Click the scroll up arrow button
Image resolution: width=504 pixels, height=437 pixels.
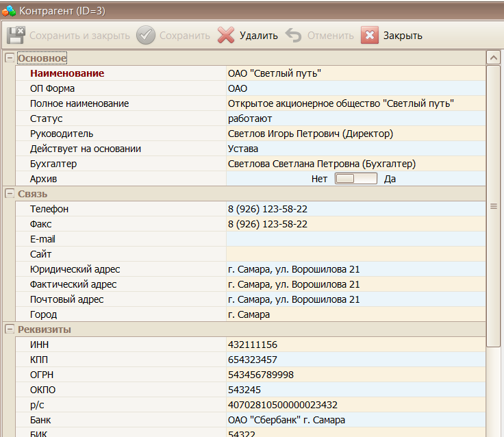493,58
